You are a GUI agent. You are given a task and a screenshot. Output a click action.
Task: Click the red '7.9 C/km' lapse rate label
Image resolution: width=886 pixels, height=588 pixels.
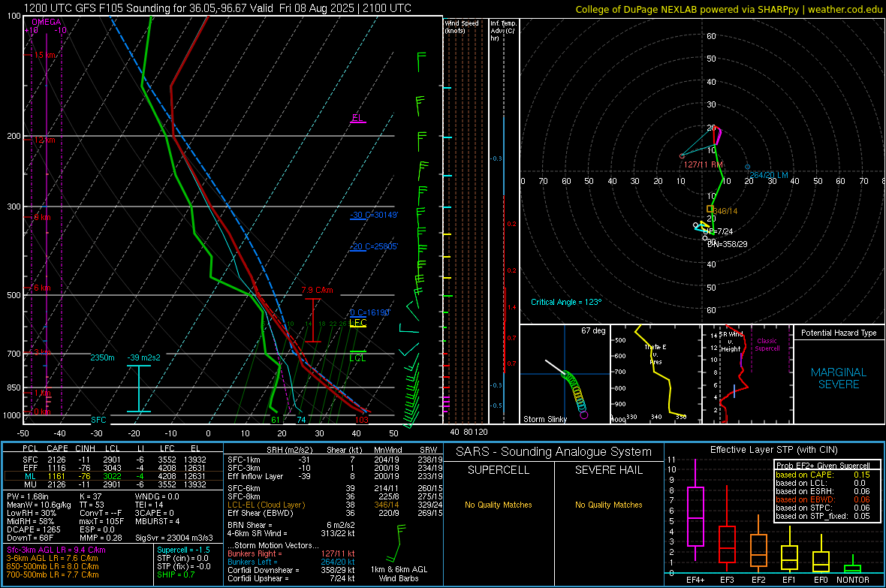317,290
